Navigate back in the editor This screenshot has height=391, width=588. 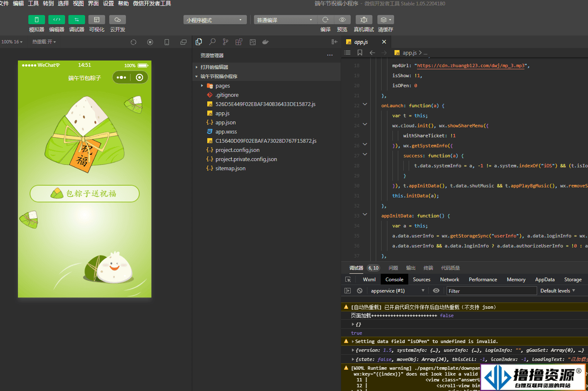click(x=372, y=53)
